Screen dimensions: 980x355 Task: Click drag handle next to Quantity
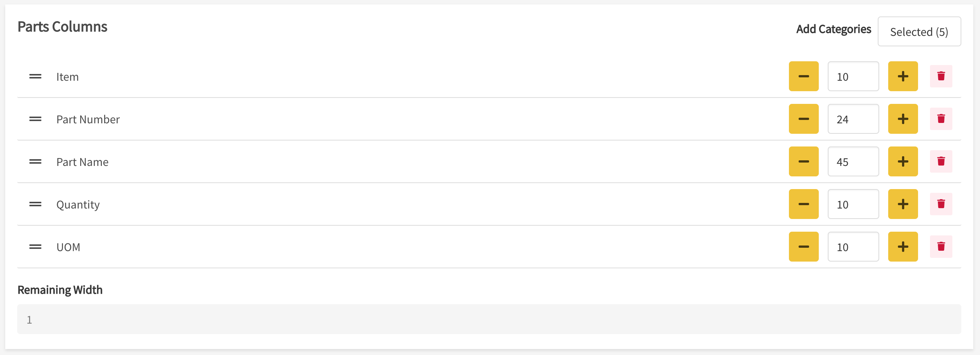coord(35,204)
